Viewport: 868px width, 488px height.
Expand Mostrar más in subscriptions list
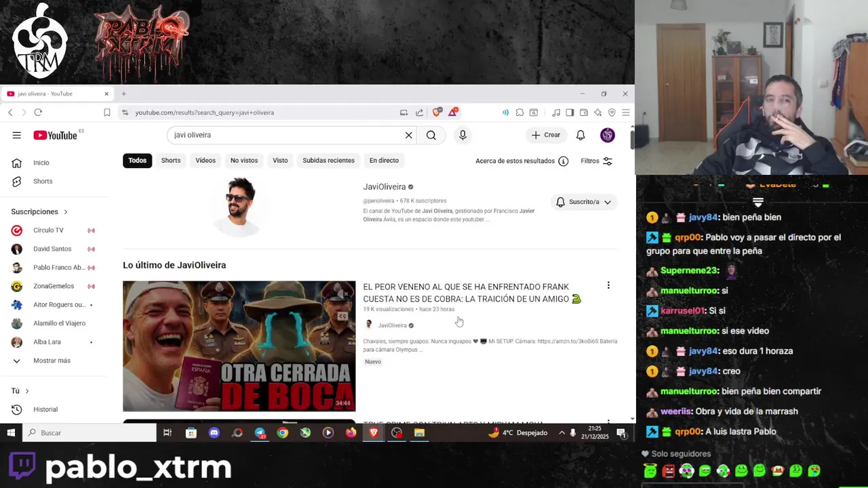coord(53,361)
